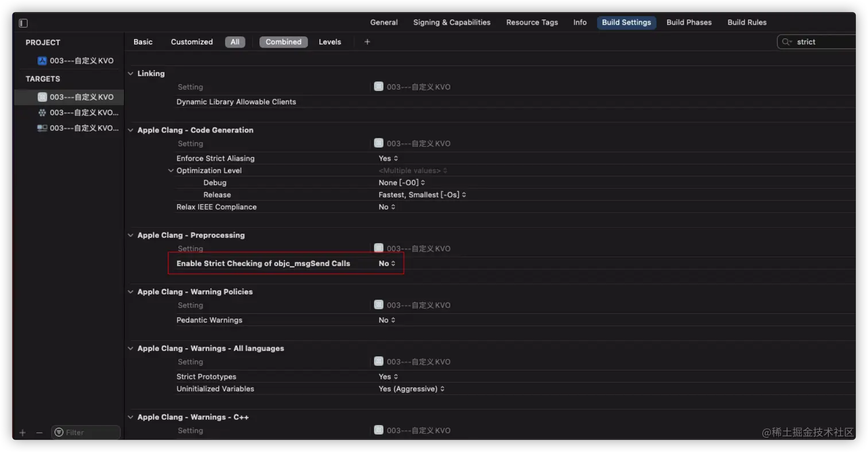Click the UI test target icon
This screenshot has width=868, height=452.
[42, 128]
